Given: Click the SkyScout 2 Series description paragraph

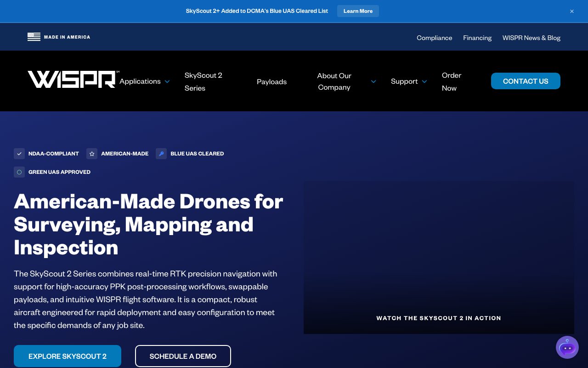Looking at the screenshot, I should click(146, 299).
